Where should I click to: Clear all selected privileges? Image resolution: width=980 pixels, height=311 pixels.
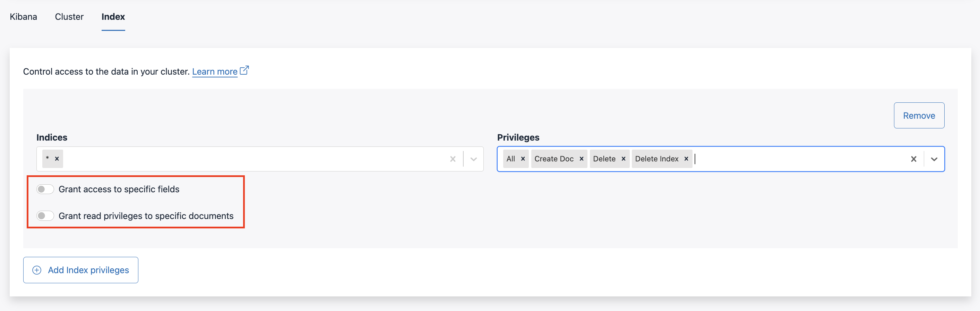pyautogui.click(x=913, y=159)
